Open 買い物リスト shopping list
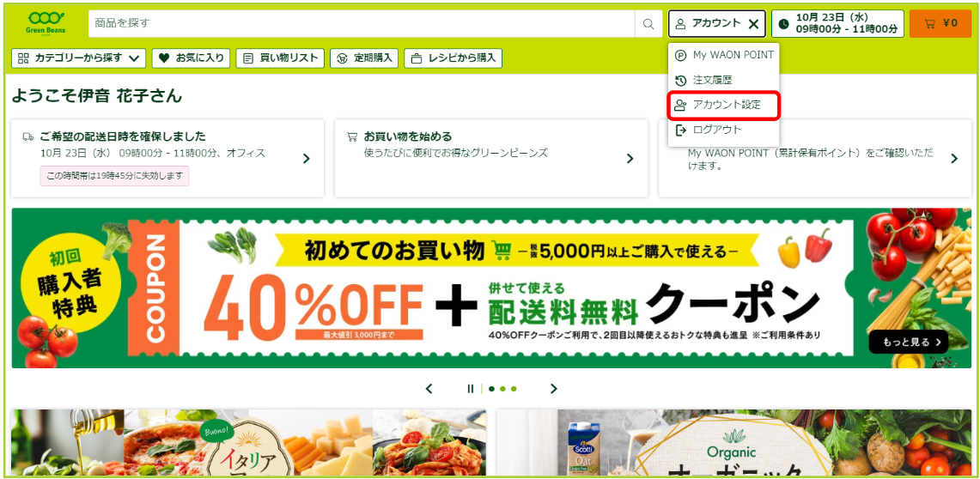Viewport: 980px width, 479px height. pos(280,58)
